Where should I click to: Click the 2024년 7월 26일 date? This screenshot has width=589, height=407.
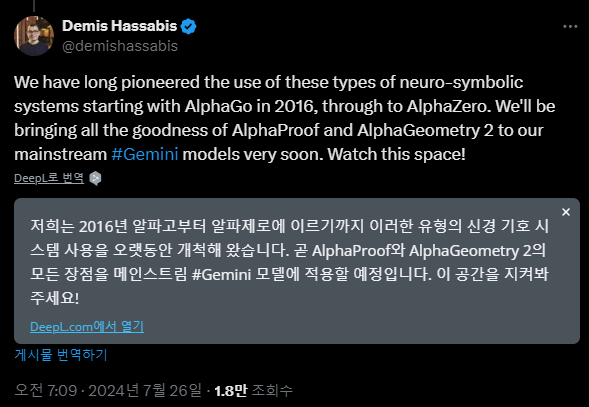tap(145, 390)
